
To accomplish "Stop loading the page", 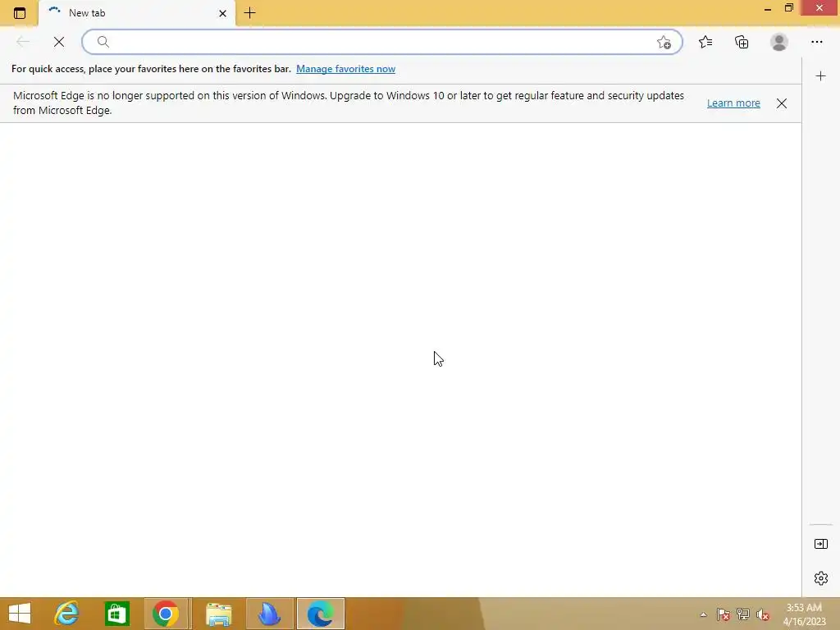I will coord(59,42).
